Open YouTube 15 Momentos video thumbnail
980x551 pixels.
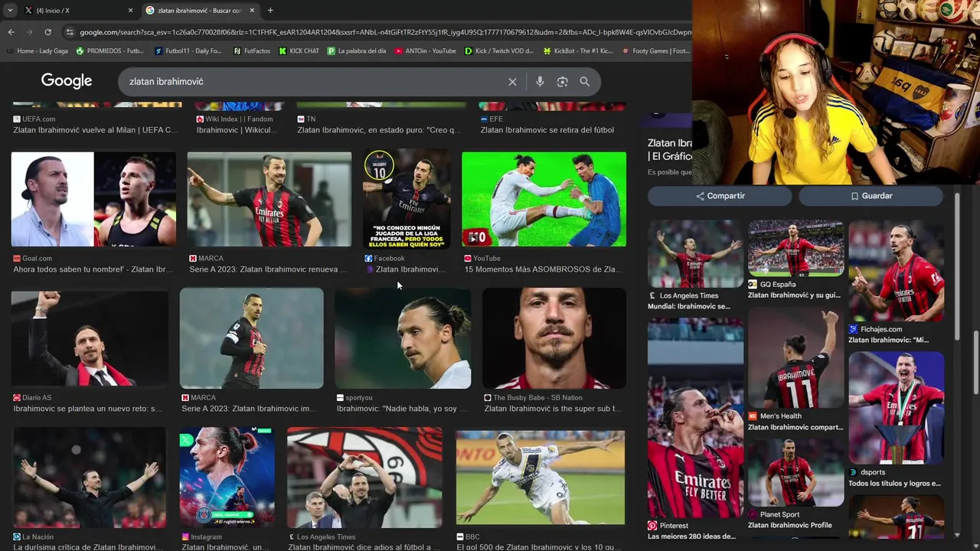544,199
